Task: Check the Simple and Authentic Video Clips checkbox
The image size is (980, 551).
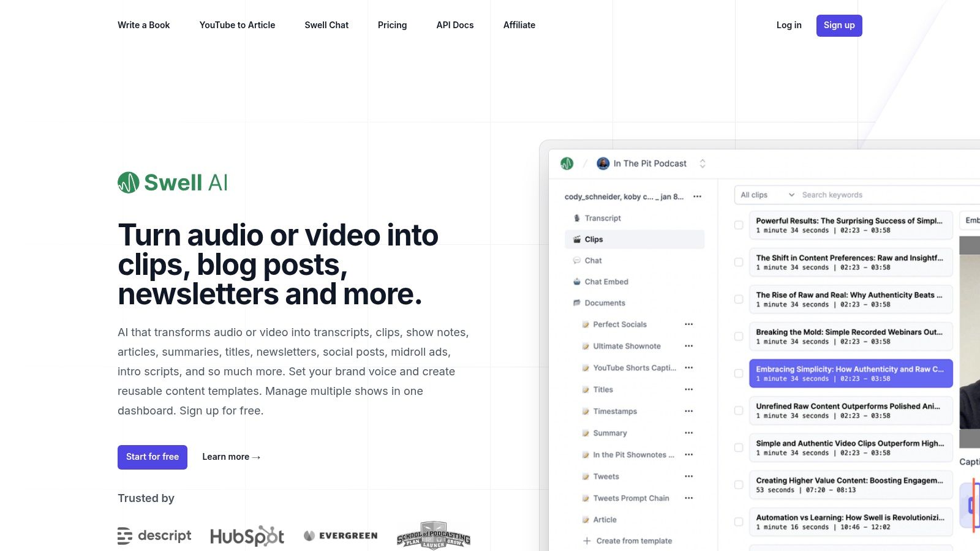Action: coord(739,448)
